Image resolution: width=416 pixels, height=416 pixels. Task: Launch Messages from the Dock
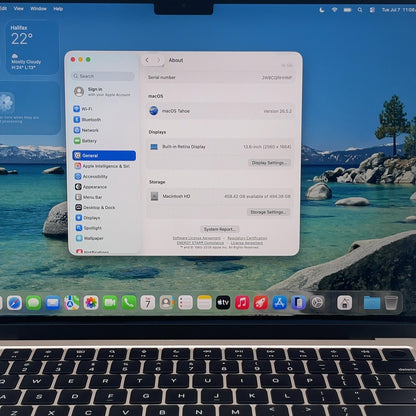click(33, 303)
